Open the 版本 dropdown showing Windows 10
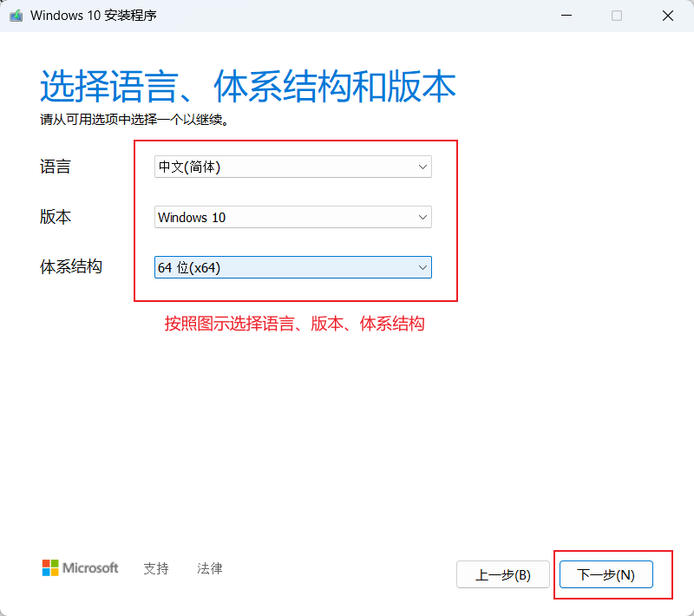Viewport: 694px width, 616px height. [x=293, y=217]
